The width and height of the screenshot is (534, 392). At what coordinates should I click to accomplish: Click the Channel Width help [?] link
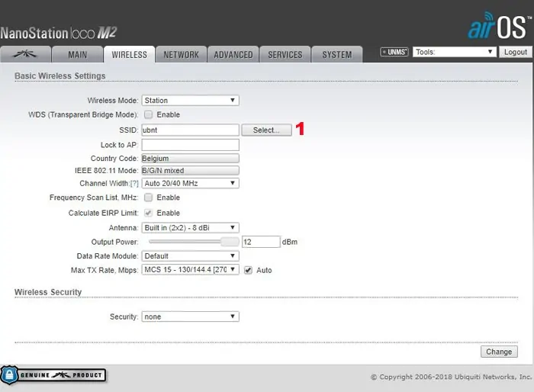134,184
